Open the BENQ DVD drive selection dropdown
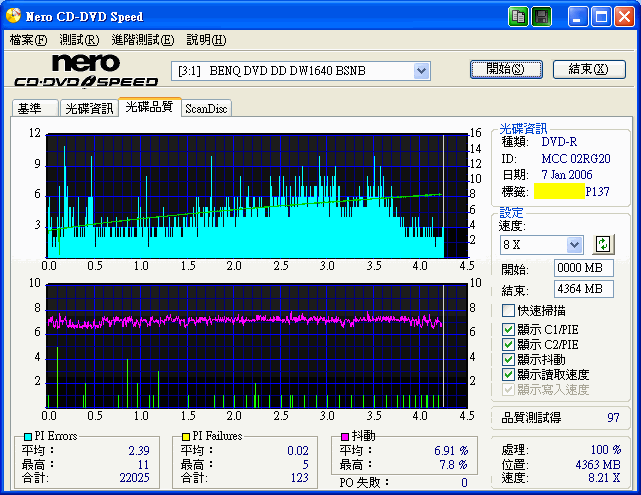Screen dimensions: 641x495 (x=421, y=71)
